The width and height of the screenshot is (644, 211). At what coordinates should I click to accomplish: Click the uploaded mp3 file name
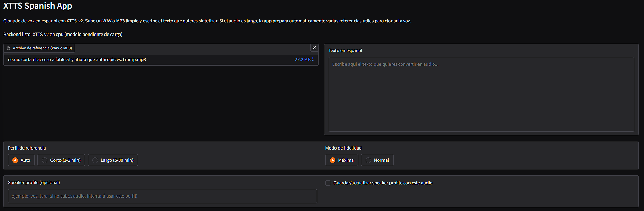point(77,60)
